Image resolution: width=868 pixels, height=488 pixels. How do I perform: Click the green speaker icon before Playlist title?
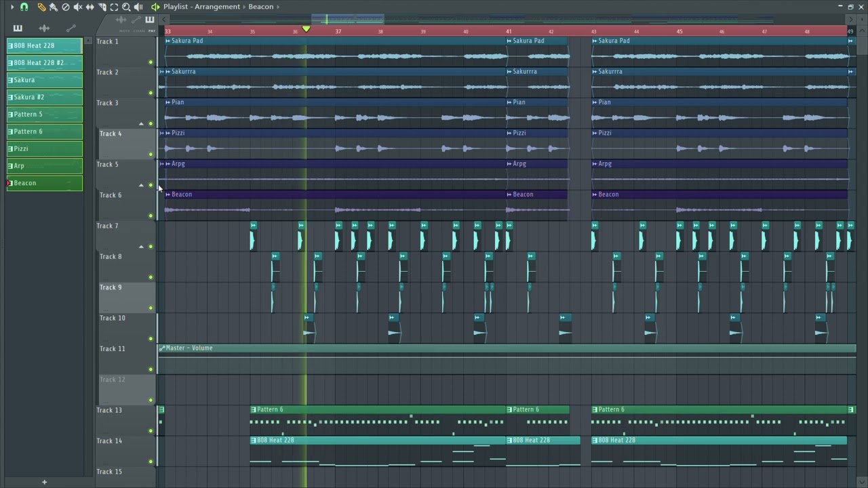(155, 7)
